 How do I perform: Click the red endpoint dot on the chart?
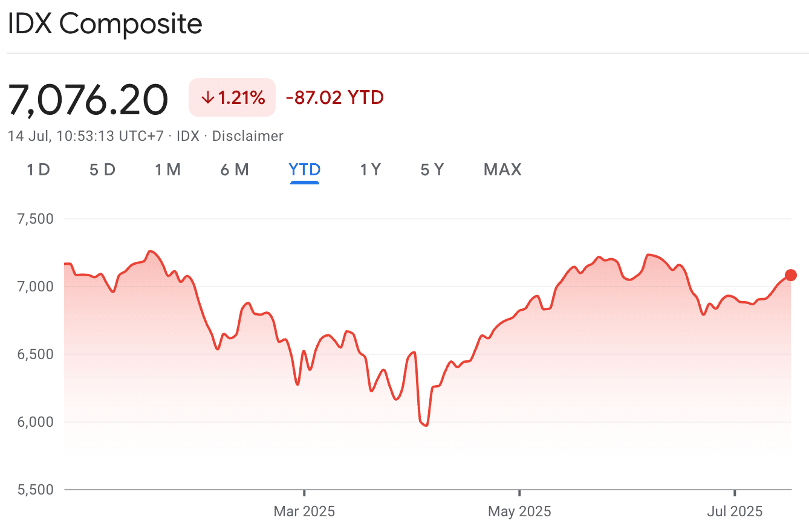coord(790,275)
